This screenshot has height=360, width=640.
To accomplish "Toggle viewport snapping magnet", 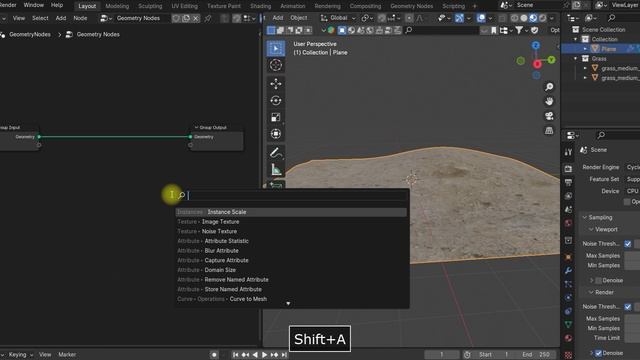I will (x=382, y=18).
